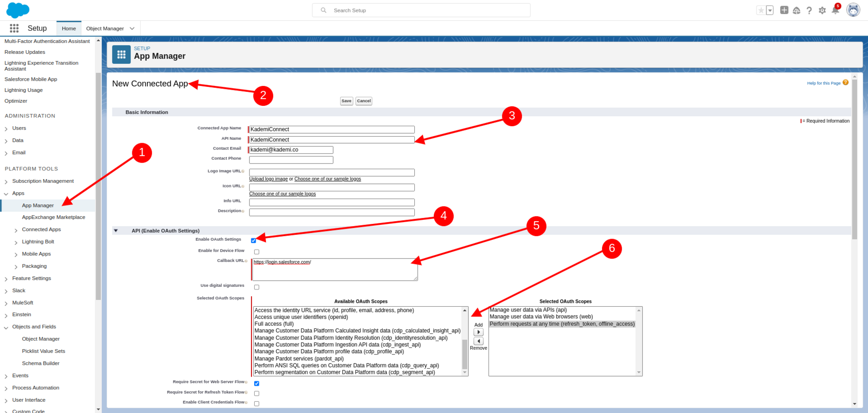Open the setup gear icon
Viewport: 868px width, 413px height.
tap(822, 10)
